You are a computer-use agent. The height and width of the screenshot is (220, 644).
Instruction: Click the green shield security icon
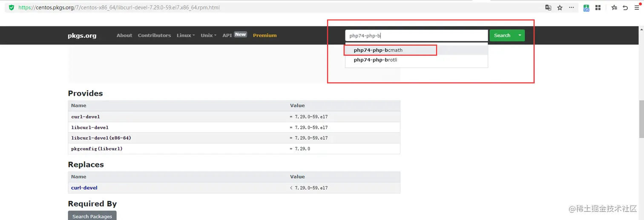coord(11,8)
